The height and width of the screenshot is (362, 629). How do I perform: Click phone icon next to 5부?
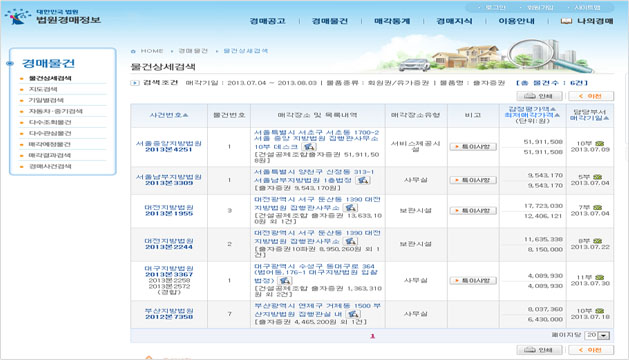[x=598, y=177]
